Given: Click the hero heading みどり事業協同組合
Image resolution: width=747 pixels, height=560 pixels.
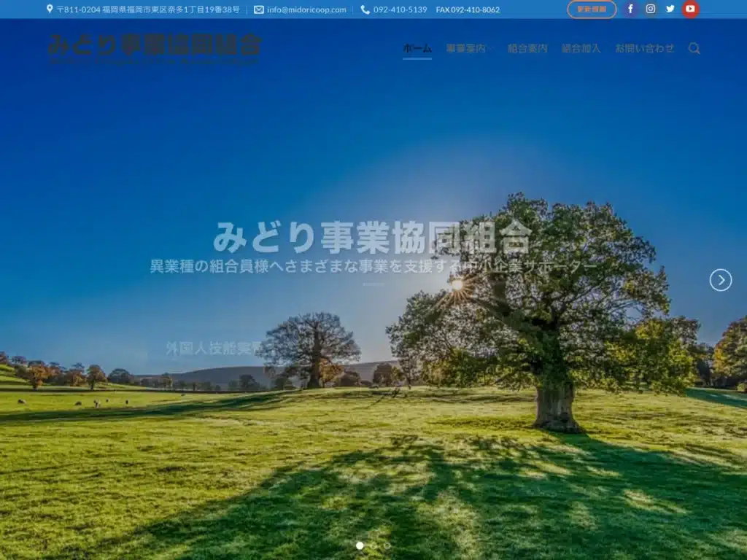Looking at the screenshot, I should (x=372, y=237).
